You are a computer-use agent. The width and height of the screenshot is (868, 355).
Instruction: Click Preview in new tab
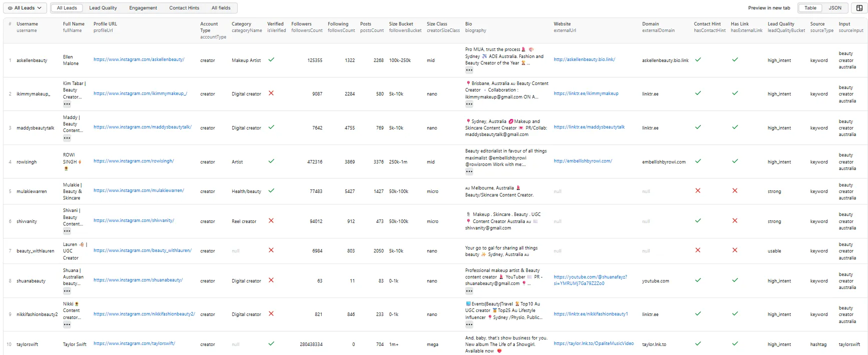pyautogui.click(x=769, y=8)
